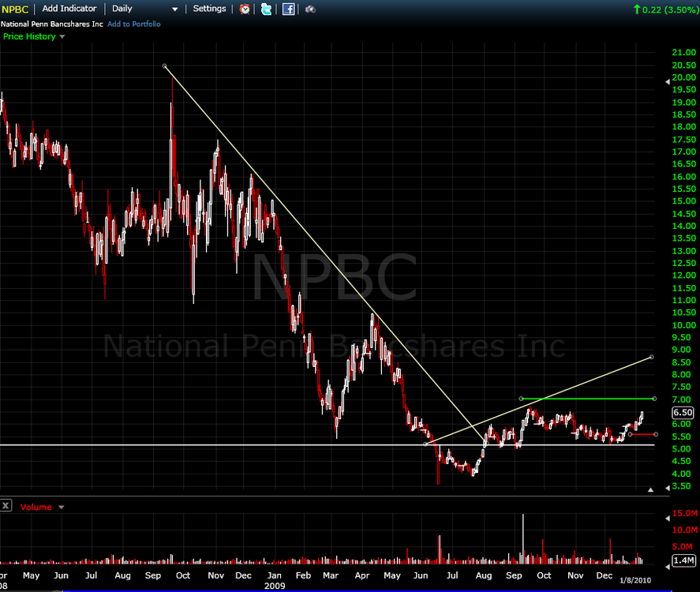700x592 pixels.
Task: Select the white horizontal support line
Action: pyautogui.click(x=328, y=444)
